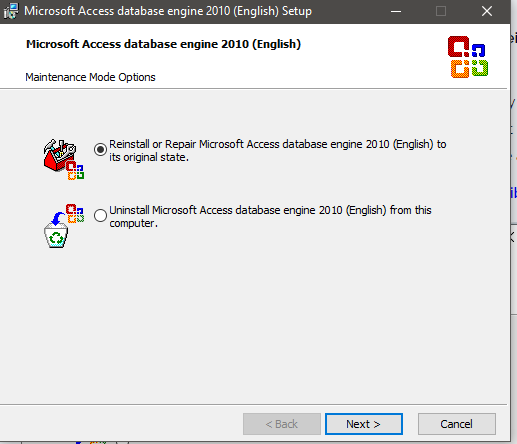The height and width of the screenshot is (444, 517).
Task: Click the disabled < Back button
Action: (282, 424)
